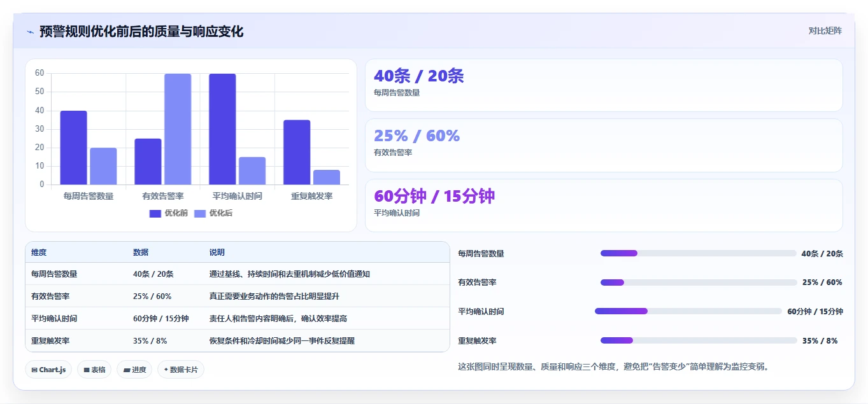Viewport: 868px width, 404px height.
Task: Click the icon in the Chart.js chip
Action: pos(34,370)
